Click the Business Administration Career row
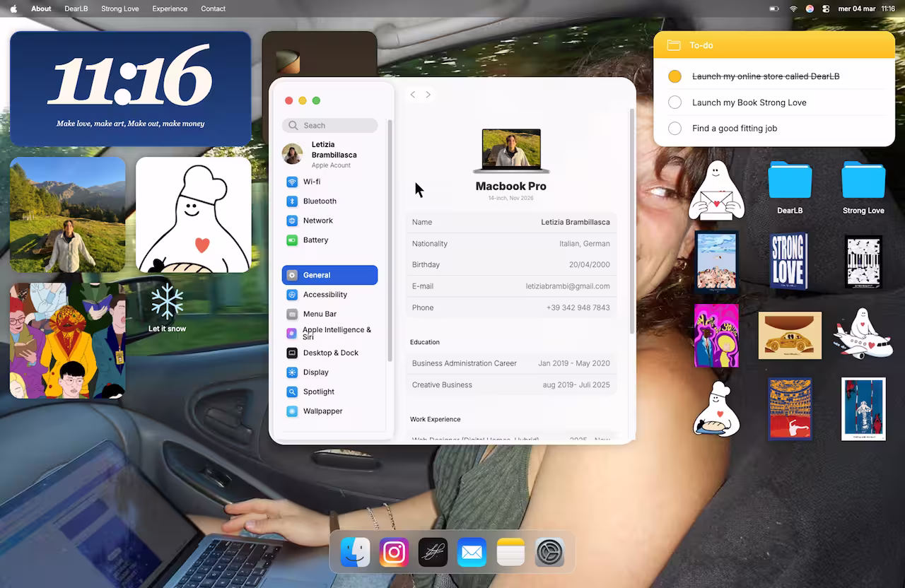 click(x=511, y=363)
